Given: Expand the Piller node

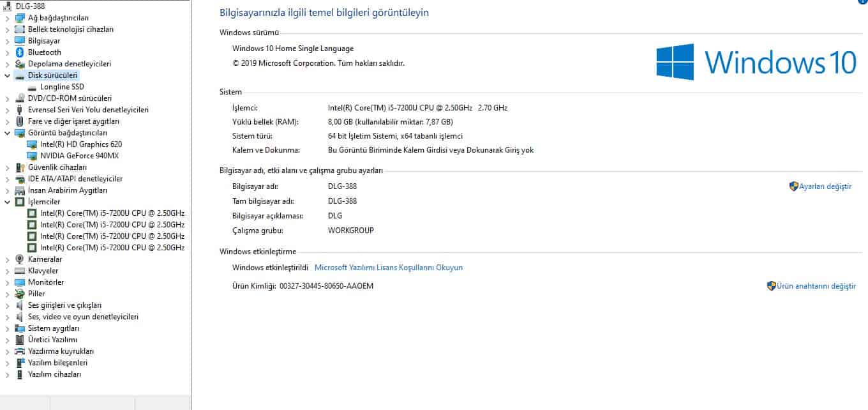Looking at the screenshot, I should [x=8, y=294].
